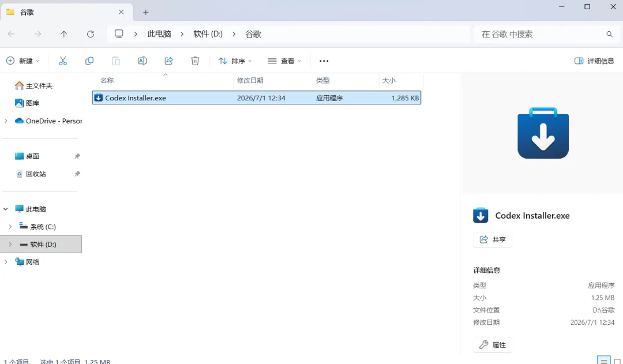Go up one folder level
623x364 pixels.
click(63, 34)
